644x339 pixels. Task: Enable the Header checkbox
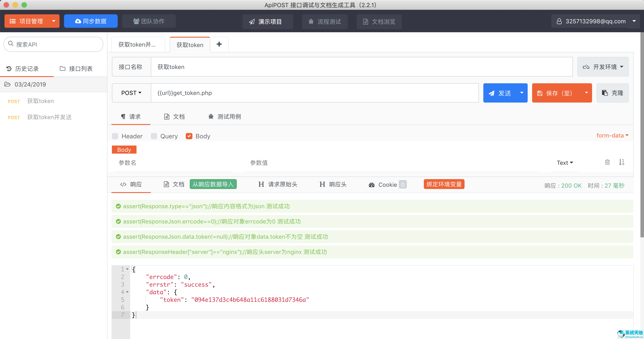[115, 136]
